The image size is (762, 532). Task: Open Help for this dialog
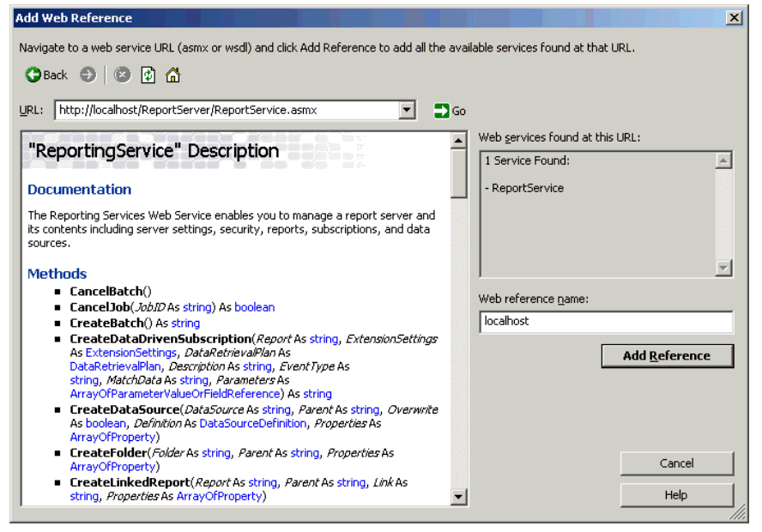coord(676,495)
